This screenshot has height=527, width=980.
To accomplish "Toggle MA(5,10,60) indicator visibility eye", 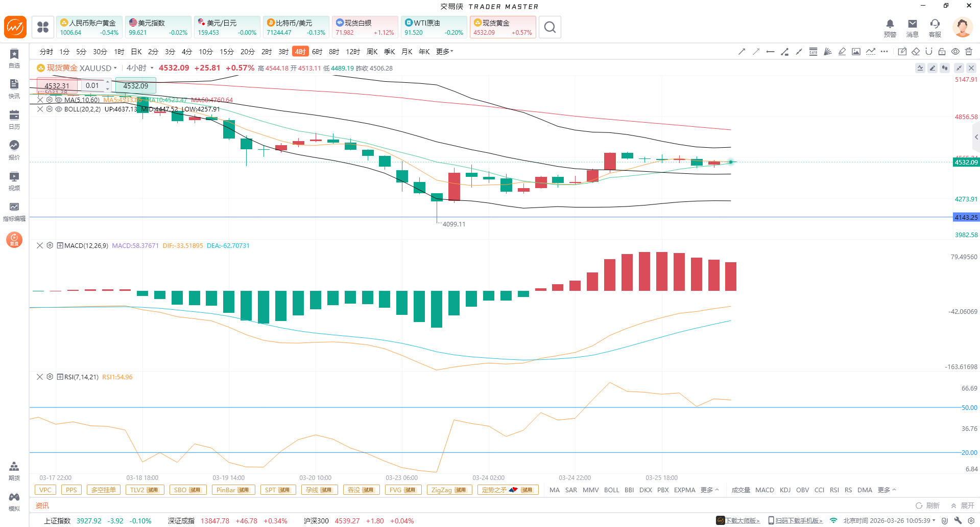I will click(59, 100).
